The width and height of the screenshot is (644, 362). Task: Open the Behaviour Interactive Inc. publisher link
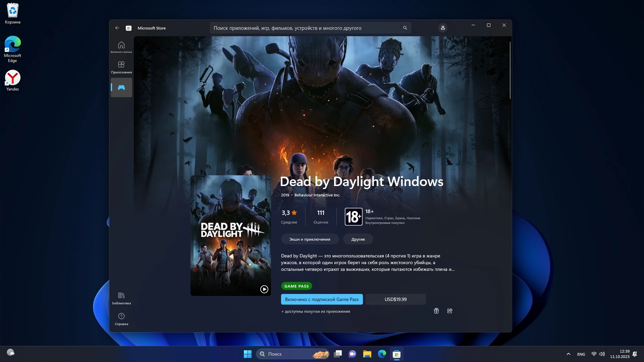317,195
